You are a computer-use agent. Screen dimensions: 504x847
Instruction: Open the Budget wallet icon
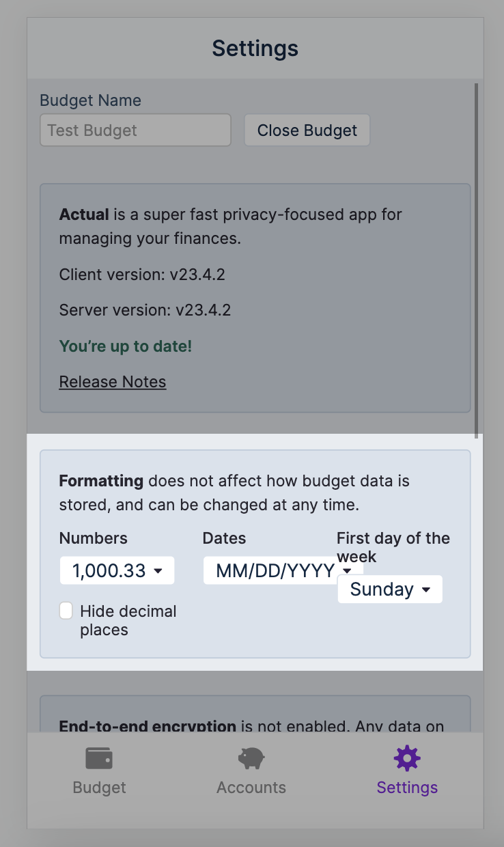99,758
